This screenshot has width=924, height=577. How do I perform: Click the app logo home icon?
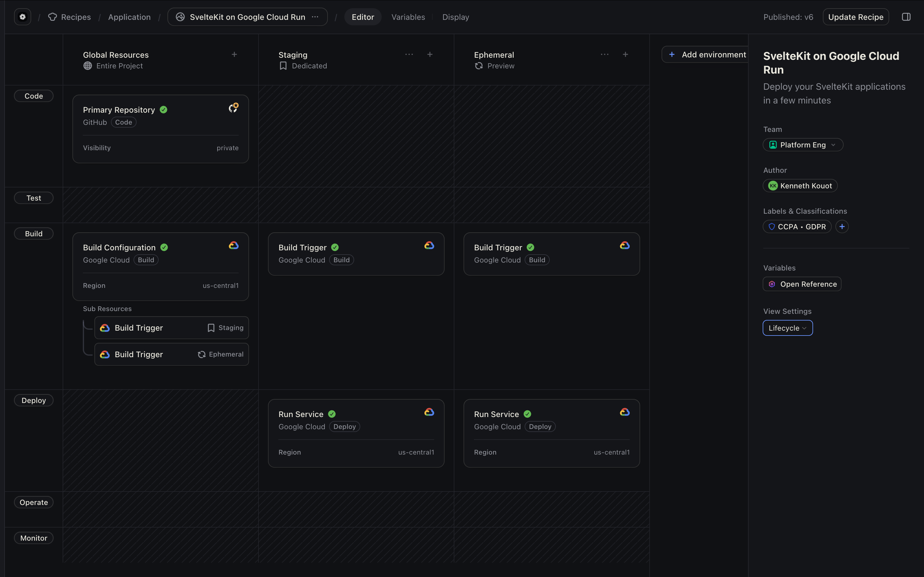(x=23, y=17)
